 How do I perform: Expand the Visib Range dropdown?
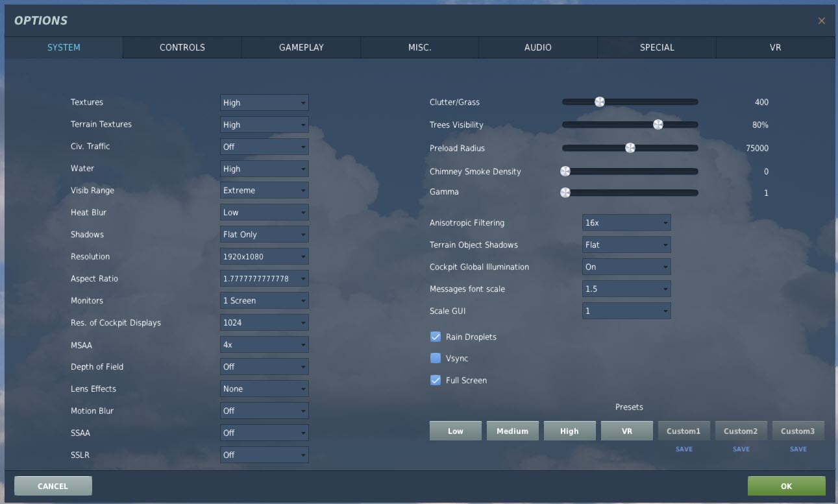(x=264, y=191)
